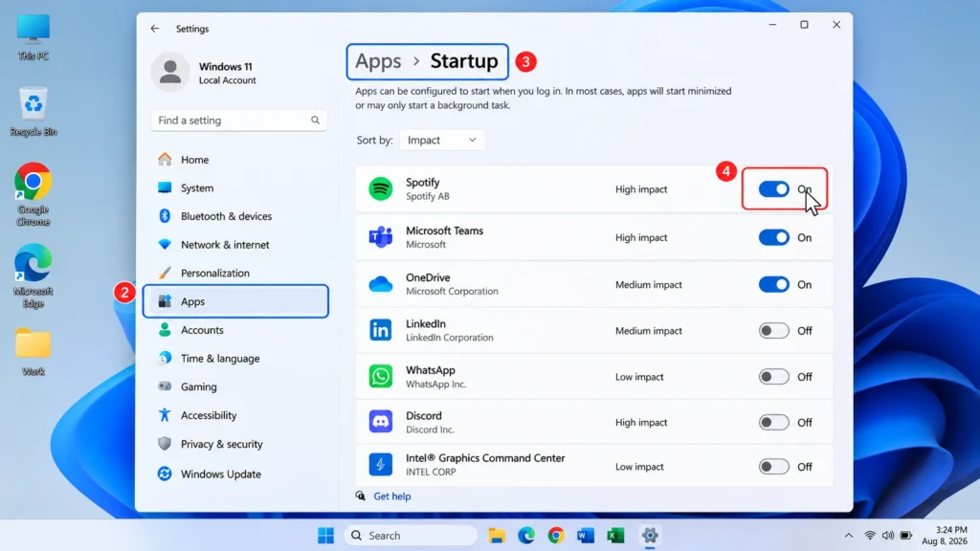Click the Microsoft Teams app name text

click(444, 231)
